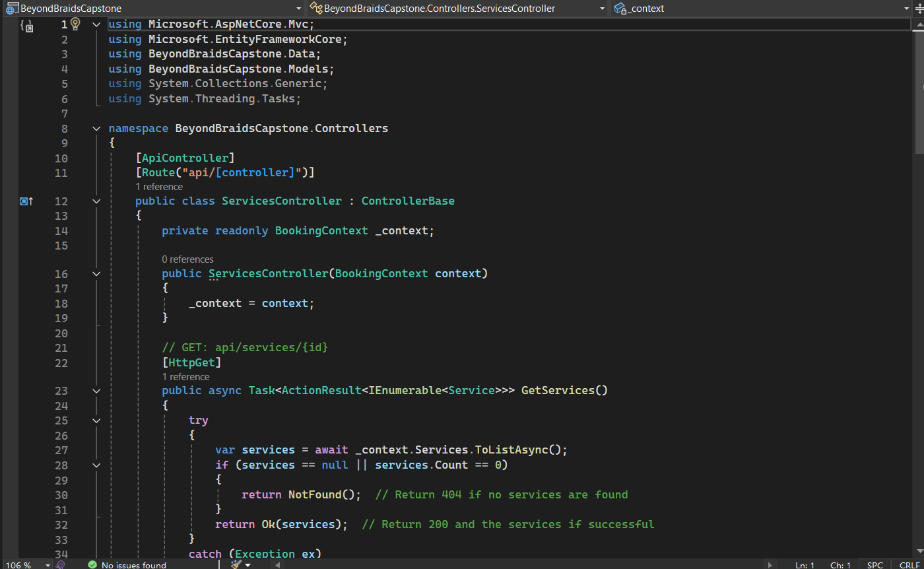Collapse the namespace block at line 8

[96, 128]
